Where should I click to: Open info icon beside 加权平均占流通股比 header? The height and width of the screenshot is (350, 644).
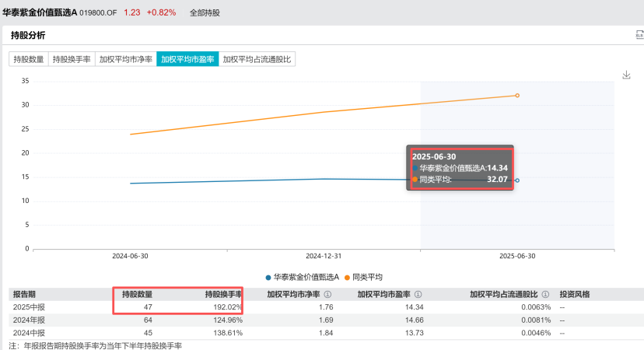click(545, 294)
